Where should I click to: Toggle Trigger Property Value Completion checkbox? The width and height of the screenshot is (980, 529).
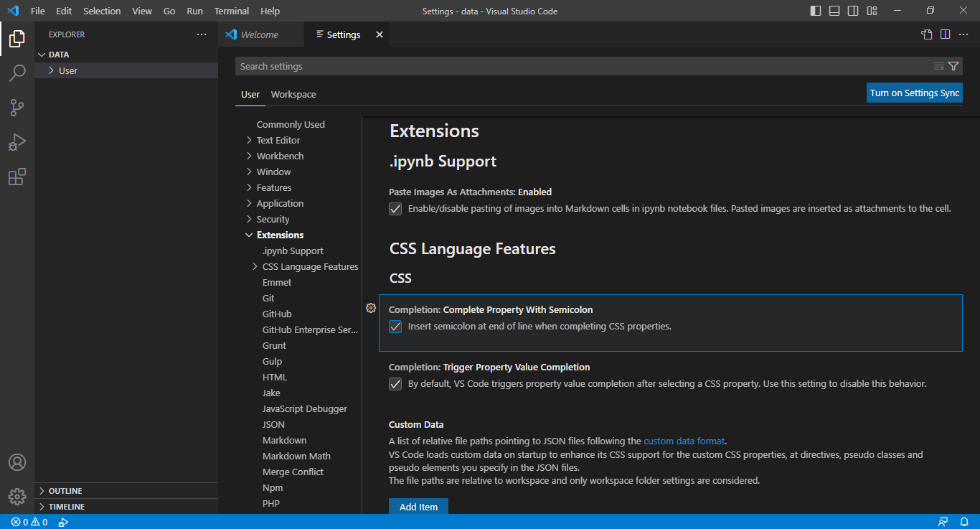tap(395, 384)
